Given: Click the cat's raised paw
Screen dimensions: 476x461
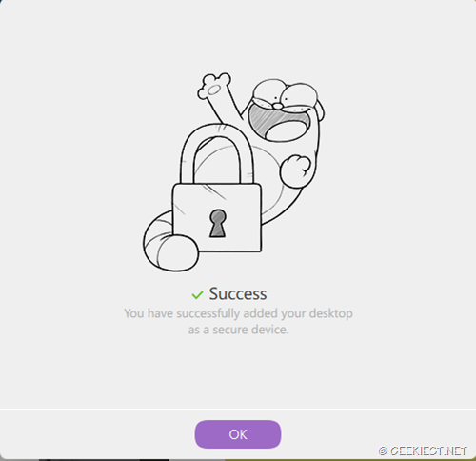Looking at the screenshot, I should 213,87.
